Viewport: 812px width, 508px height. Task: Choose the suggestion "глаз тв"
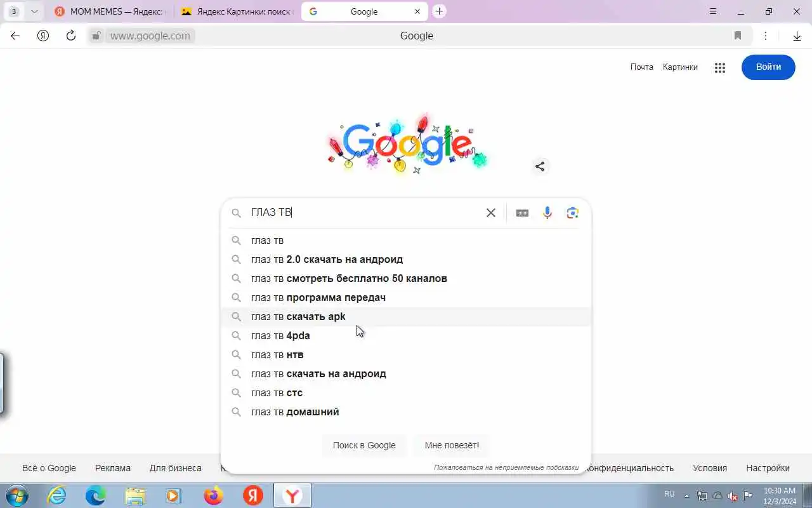406,240
